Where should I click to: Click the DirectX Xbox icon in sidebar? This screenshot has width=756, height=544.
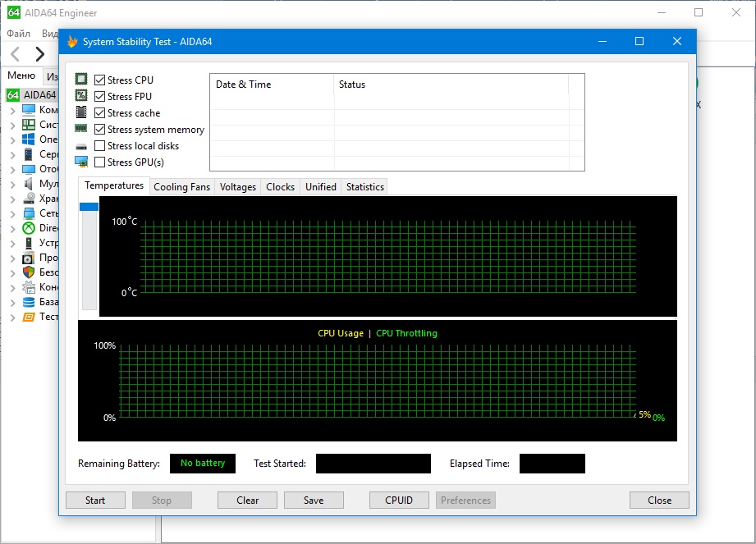pyautogui.click(x=29, y=228)
